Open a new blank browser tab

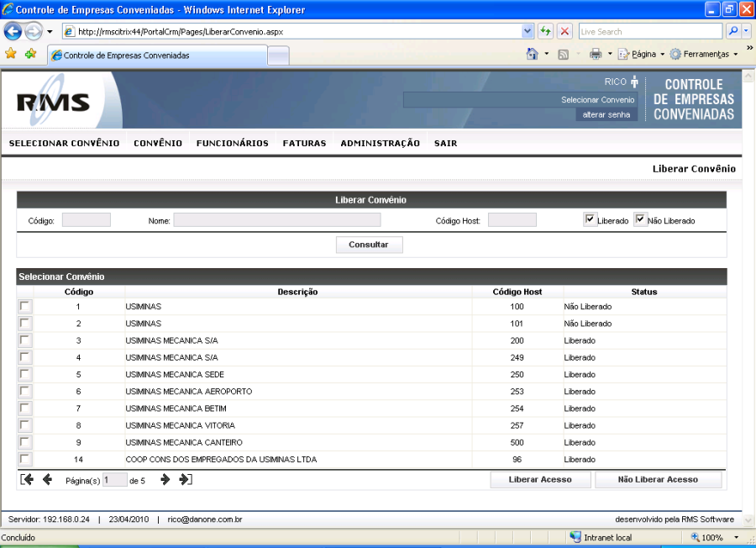(x=279, y=56)
